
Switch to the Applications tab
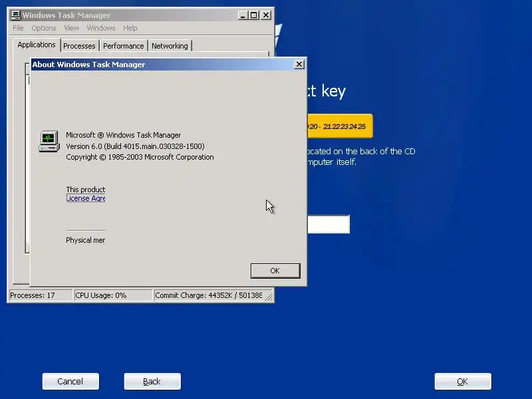point(37,45)
